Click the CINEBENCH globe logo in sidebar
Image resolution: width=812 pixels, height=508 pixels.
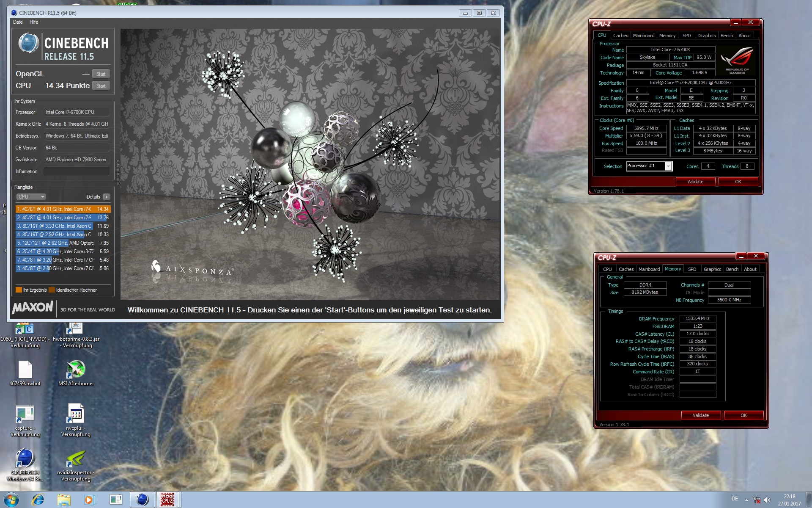(x=29, y=43)
